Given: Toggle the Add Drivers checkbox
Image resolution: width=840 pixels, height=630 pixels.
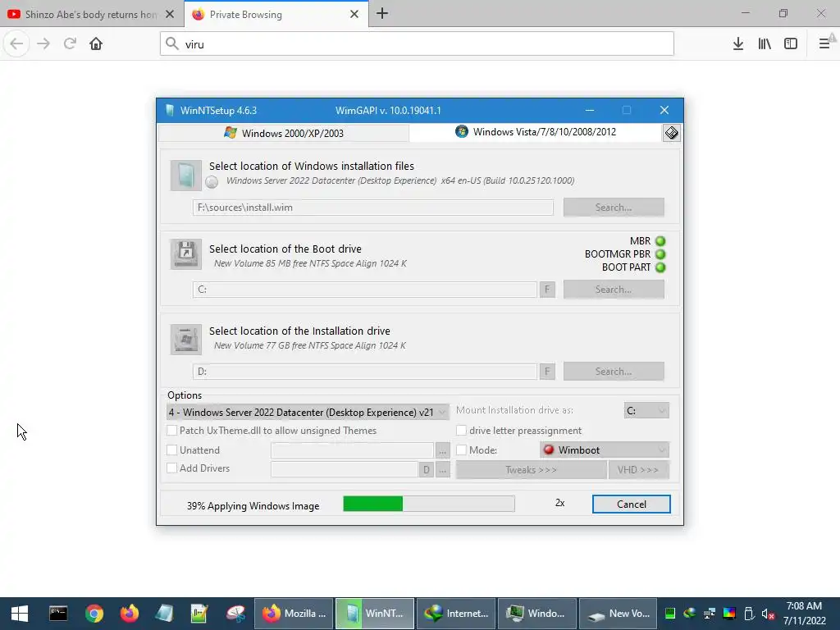Looking at the screenshot, I should click(x=172, y=468).
